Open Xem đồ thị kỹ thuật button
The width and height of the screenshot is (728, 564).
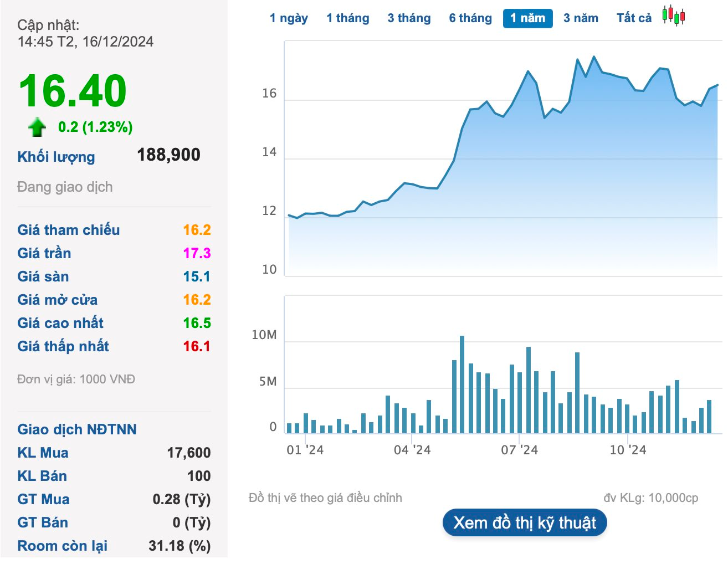525,523
